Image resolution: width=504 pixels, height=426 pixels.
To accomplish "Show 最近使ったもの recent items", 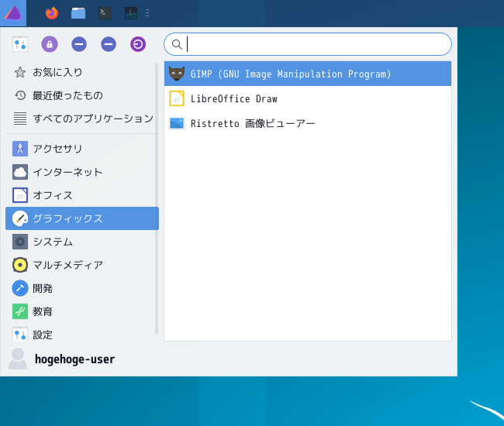I will point(81,95).
